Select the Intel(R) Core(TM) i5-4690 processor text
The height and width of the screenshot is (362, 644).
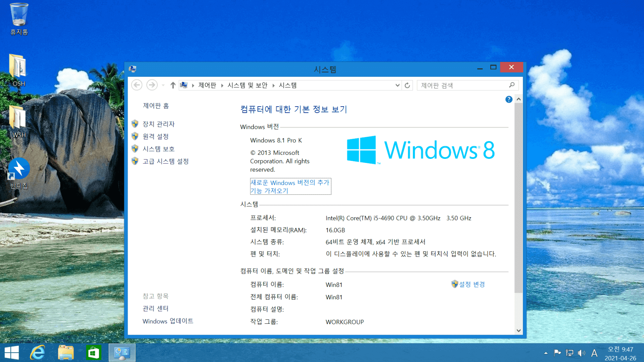[x=398, y=218]
